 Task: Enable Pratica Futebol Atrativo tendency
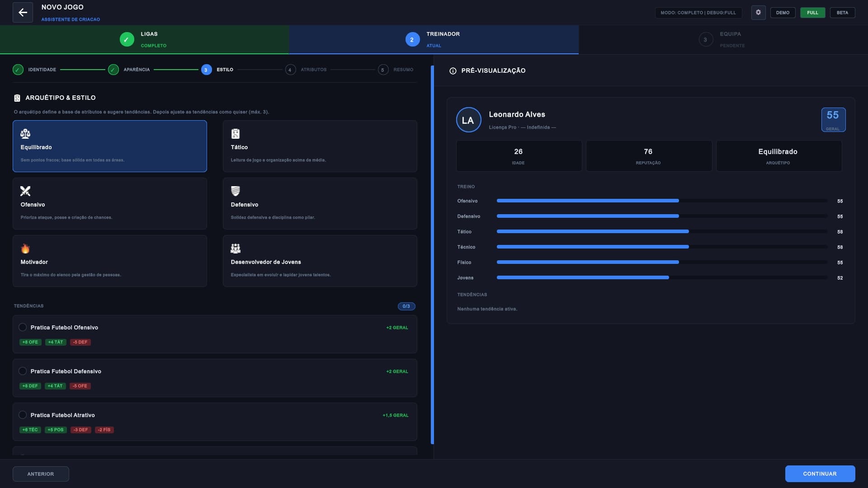[x=23, y=415]
